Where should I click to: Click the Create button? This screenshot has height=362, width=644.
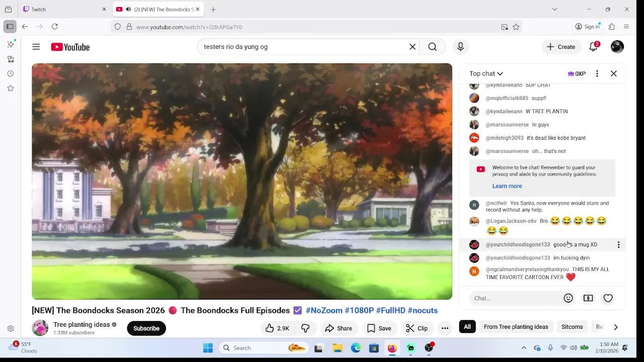click(561, 47)
